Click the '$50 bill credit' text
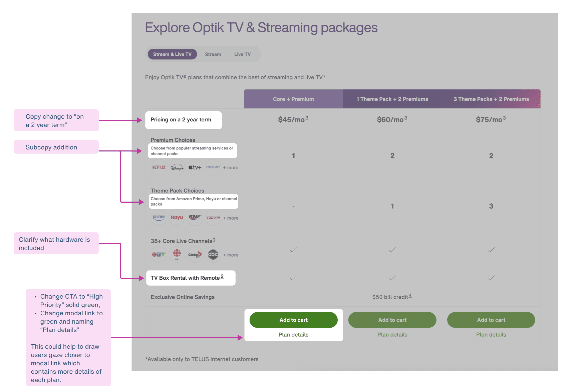 pos(390,297)
